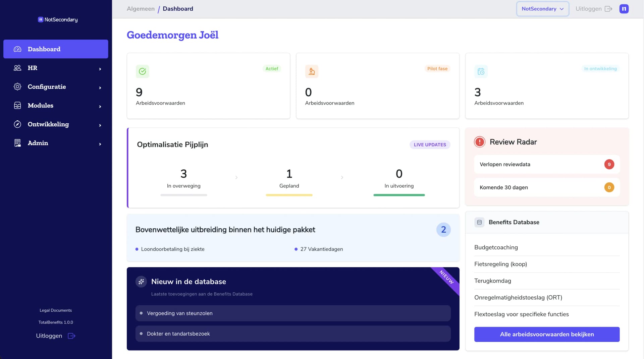Image resolution: width=644 pixels, height=359 pixels.
Task: Select the Ontwikkeling compass icon
Action: coord(17,124)
